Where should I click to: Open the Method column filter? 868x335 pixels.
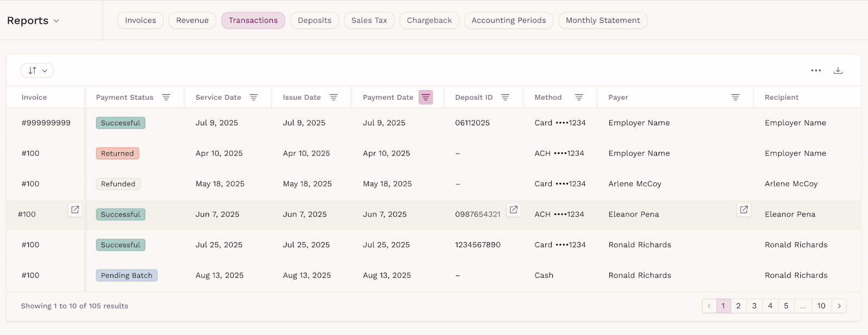[x=579, y=98]
